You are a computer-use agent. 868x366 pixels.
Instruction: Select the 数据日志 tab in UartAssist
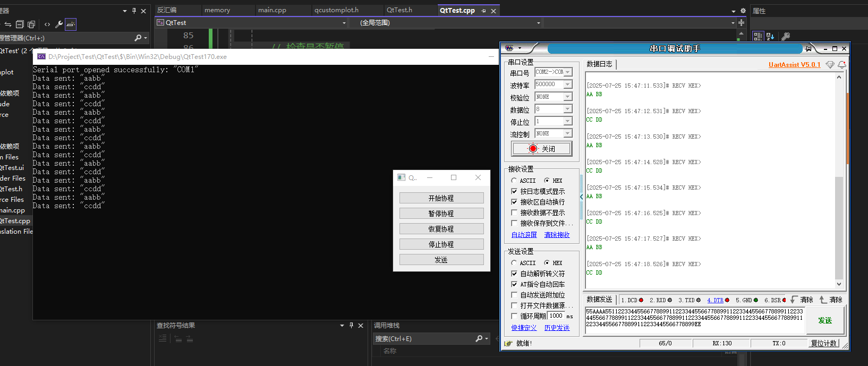tap(599, 64)
